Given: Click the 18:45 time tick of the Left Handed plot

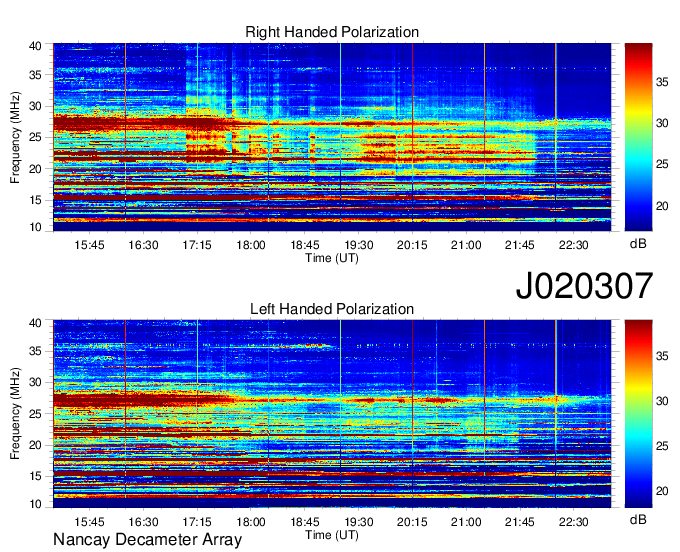Looking at the screenshot, I should click(305, 522).
